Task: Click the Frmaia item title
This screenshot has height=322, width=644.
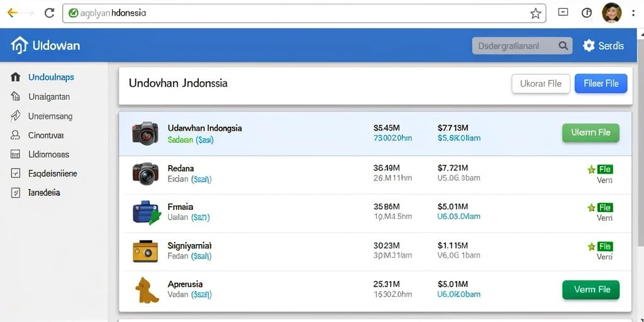Action: click(x=180, y=207)
